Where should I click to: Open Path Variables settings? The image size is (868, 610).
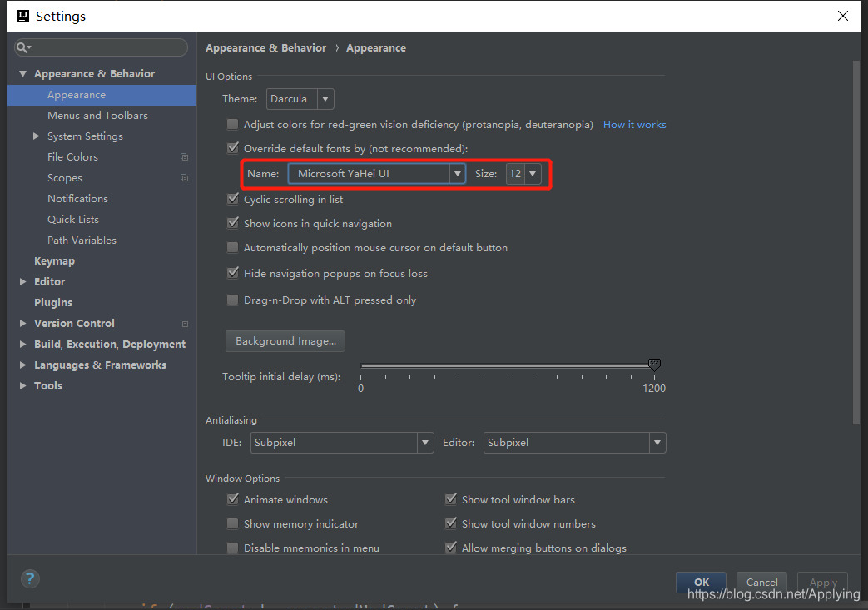pyautogui.click(x=82, y=241)
